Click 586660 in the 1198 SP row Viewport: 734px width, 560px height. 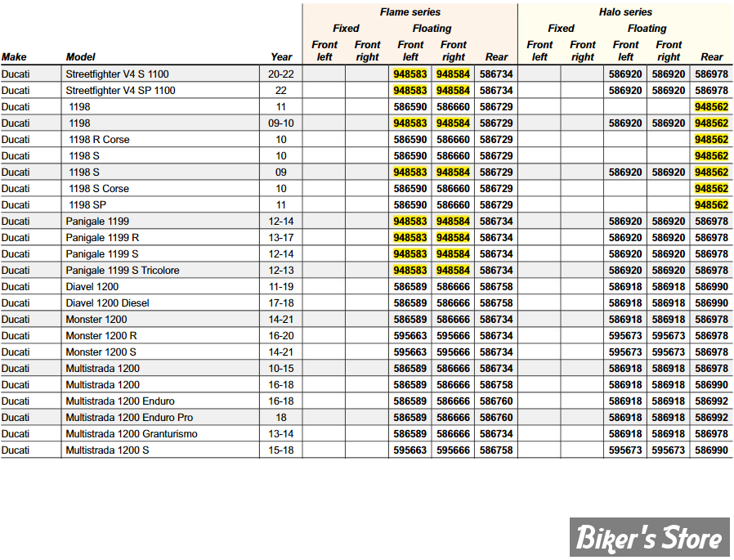point(453,205)
